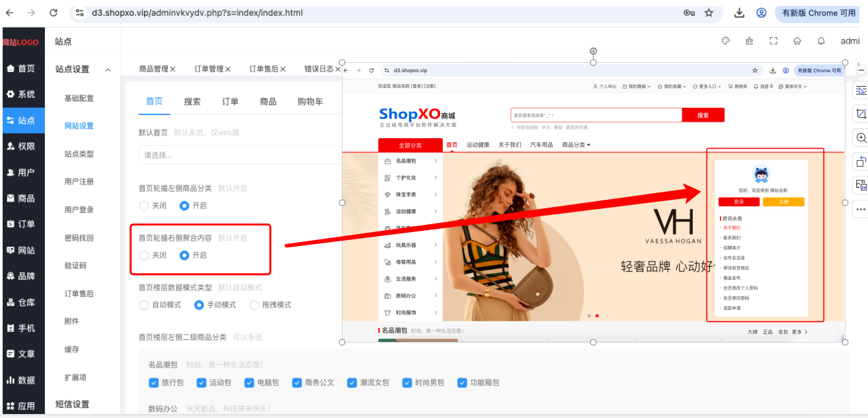Click the back arrow in the admin browser toolbar
This screenshot has height=418, width=868.
[x=9, y=13]
